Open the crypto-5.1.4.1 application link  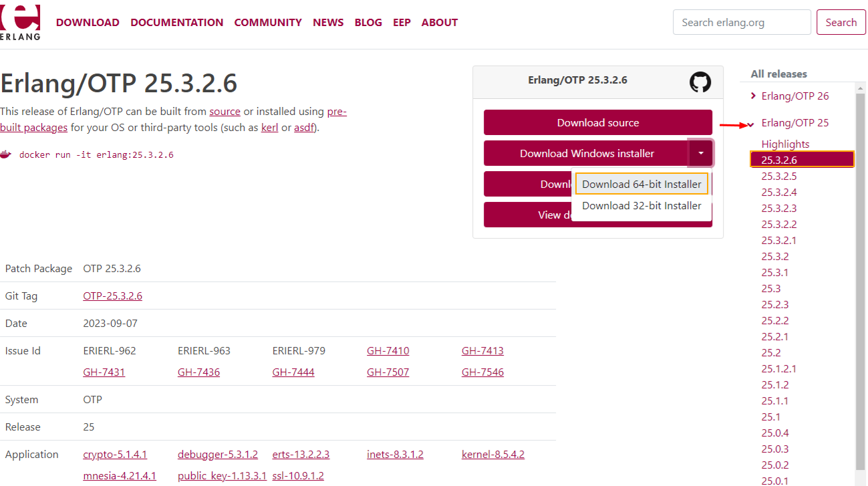point(115,455)
